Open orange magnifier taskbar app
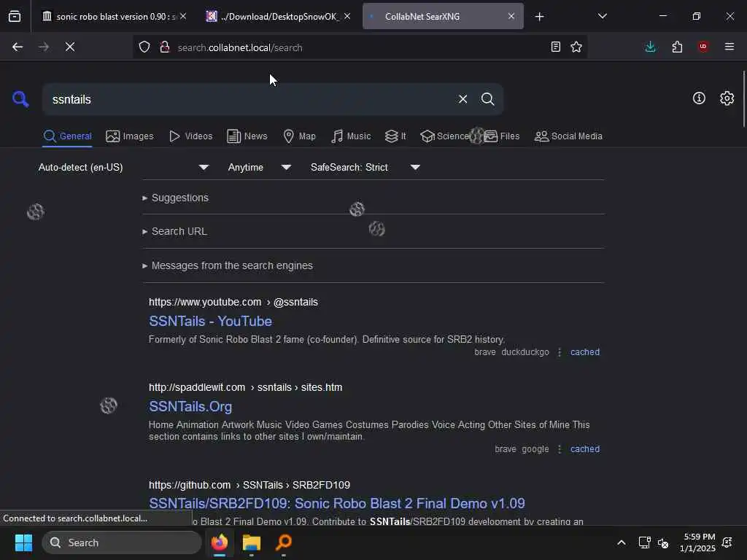747x560 pixels. pyautogui.click(x=284, y=542)
